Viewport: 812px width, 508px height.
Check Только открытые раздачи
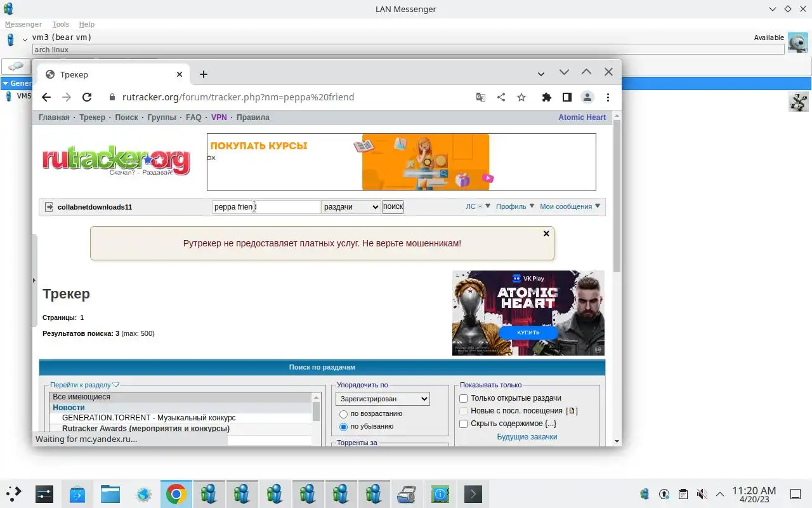pos(463,398)
